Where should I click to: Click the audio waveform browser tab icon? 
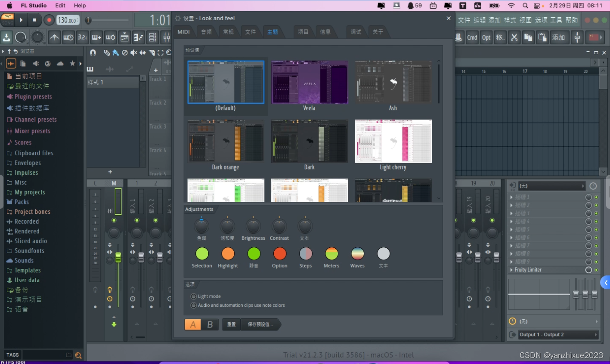click(11, 64)
